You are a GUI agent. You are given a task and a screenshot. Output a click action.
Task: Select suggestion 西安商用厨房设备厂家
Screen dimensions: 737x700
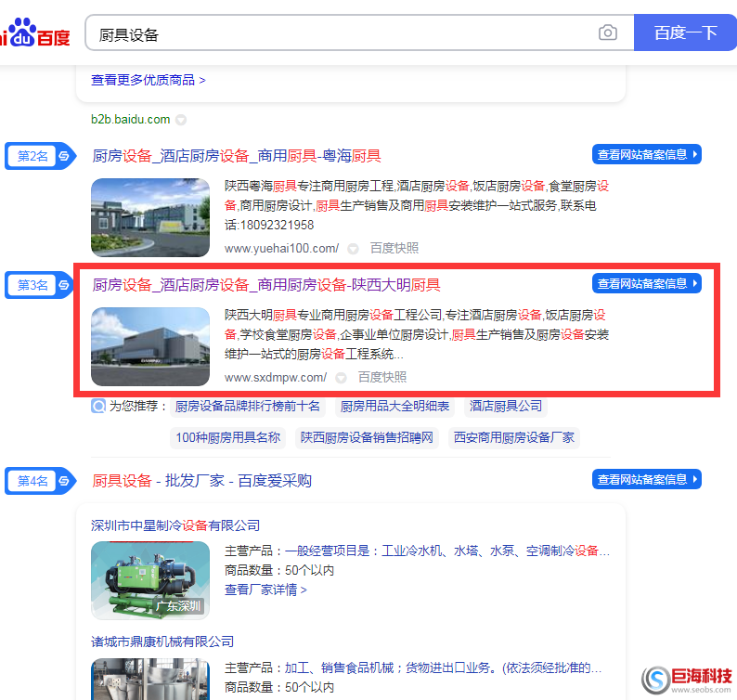(513, 437)
